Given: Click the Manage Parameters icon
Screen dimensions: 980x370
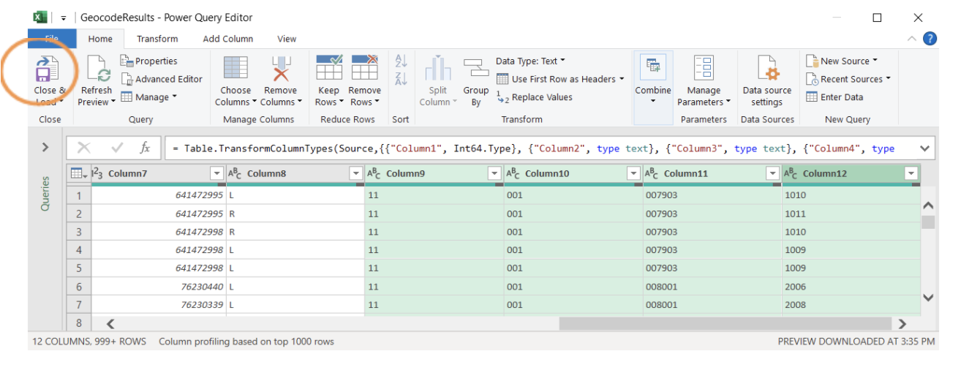Looking at the screenshot, I should pyautogui.click(x=704, y=68).
